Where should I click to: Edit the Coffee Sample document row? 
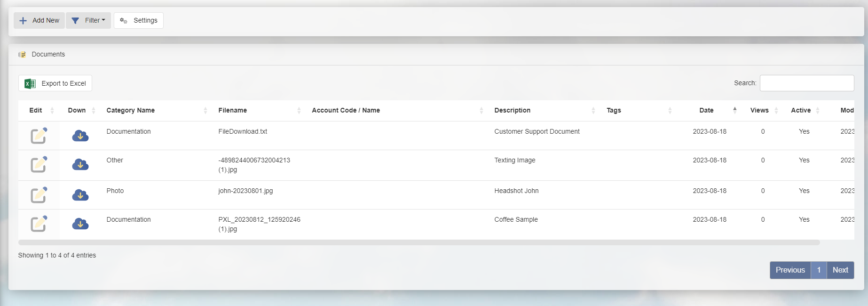click(x=39, y=224)
